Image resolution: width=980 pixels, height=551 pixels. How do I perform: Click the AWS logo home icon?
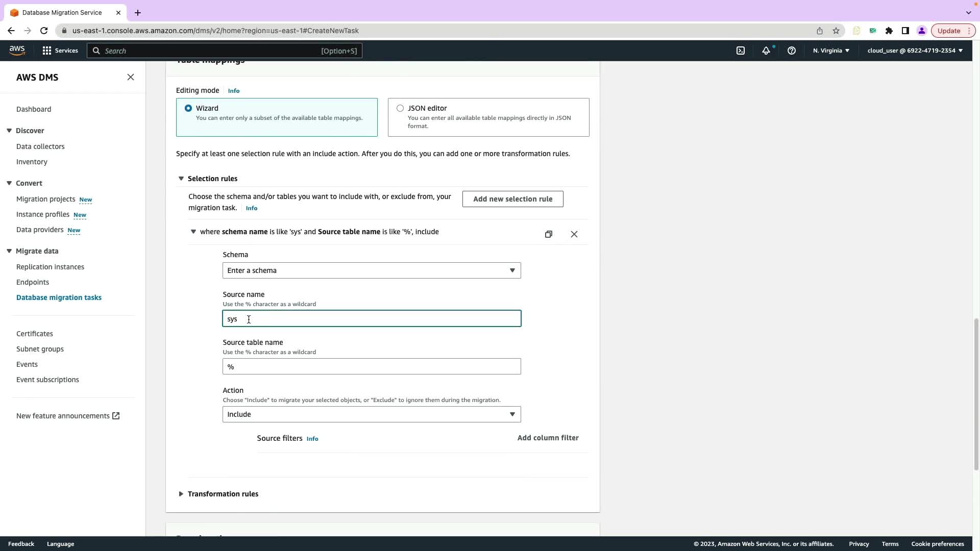click(17, 50)
